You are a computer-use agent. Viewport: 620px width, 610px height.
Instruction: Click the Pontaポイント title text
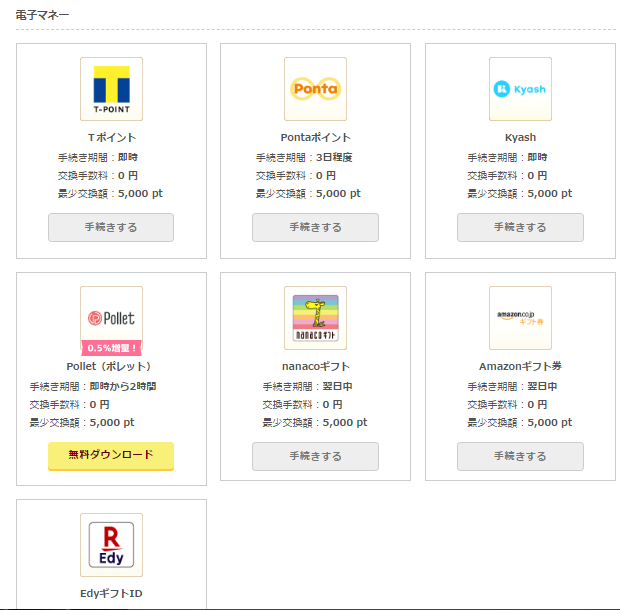[x=316, y=138]
